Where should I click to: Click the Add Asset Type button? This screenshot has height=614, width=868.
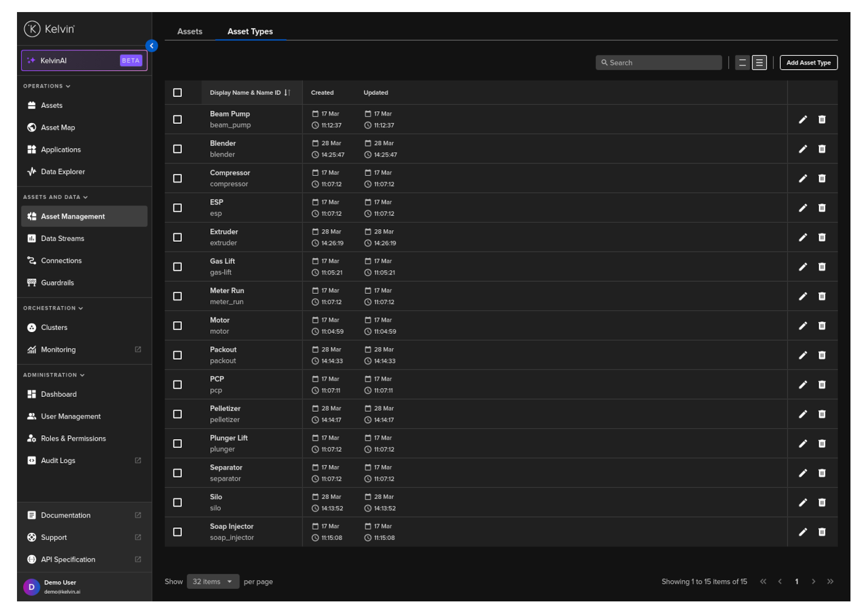(808, 63)
